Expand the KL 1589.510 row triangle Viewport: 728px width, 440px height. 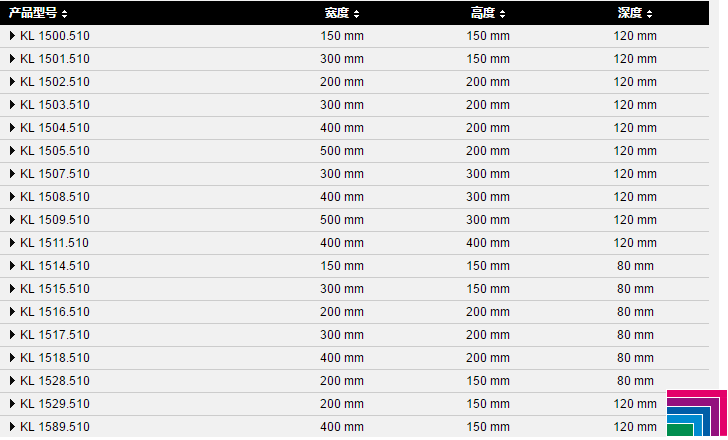[13, 427]
